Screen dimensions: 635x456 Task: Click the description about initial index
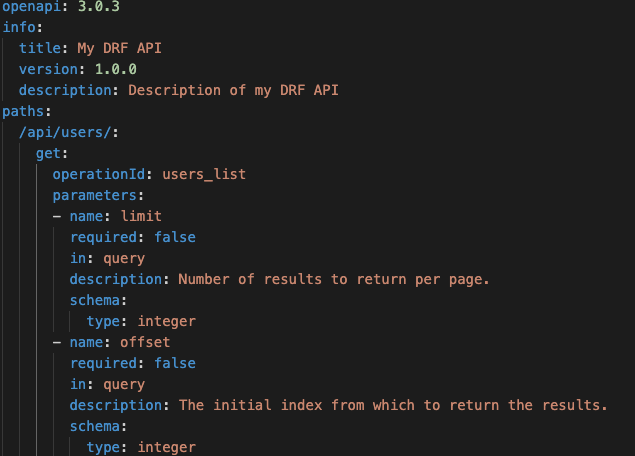[x=393, y=405]
